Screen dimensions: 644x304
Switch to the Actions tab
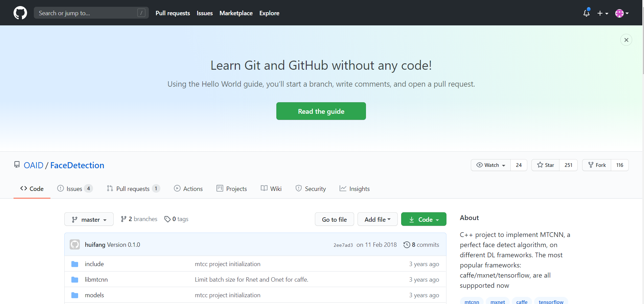point(188,189)
